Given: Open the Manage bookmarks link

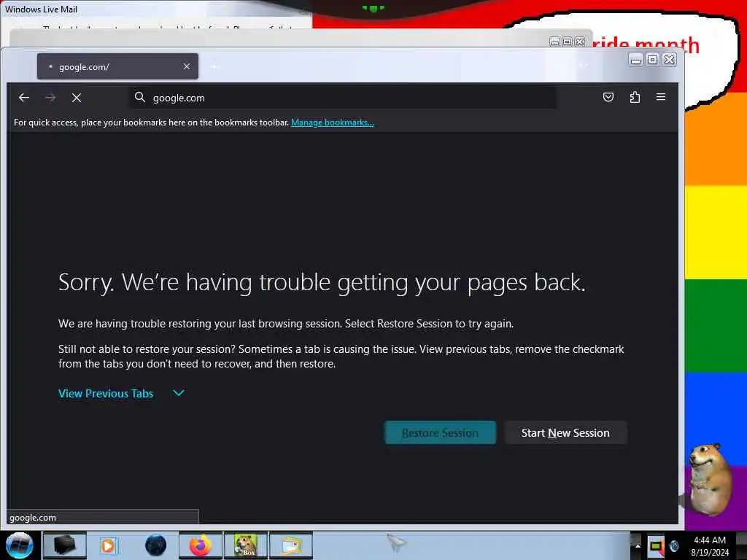Looking at the screenshot, I should click(333, 122).
